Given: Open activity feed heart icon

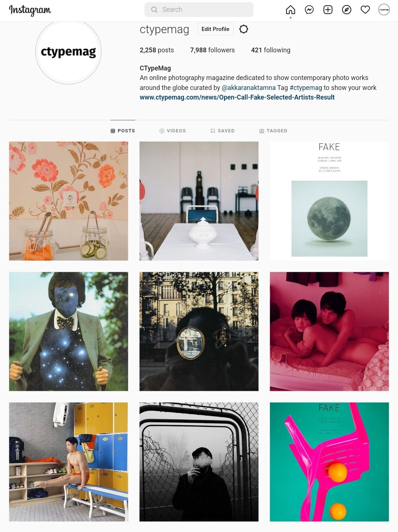Looking at the screenshot, I should 365,10.
